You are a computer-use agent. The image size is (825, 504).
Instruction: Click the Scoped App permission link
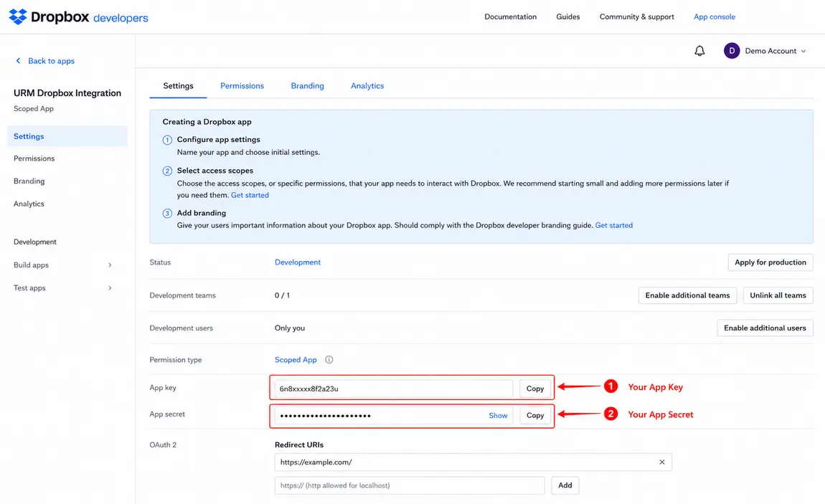296,360
